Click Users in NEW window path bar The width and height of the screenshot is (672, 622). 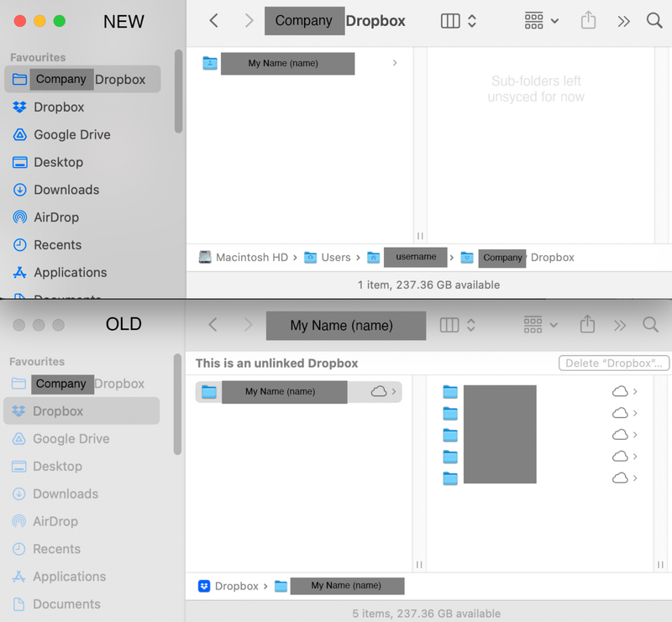click(328, 258)
